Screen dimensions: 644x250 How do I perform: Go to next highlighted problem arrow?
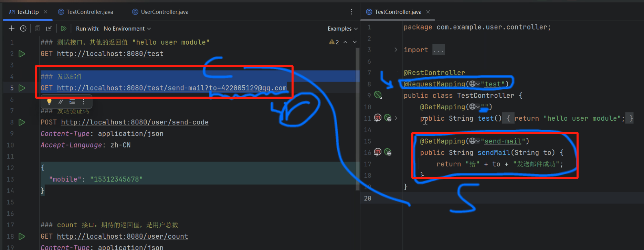coord(355,42)
